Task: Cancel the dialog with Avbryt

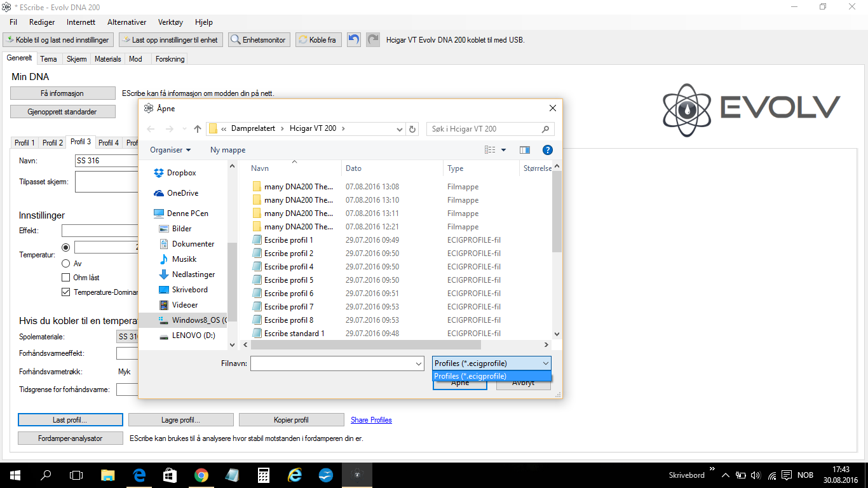Action: click(523, 383)
